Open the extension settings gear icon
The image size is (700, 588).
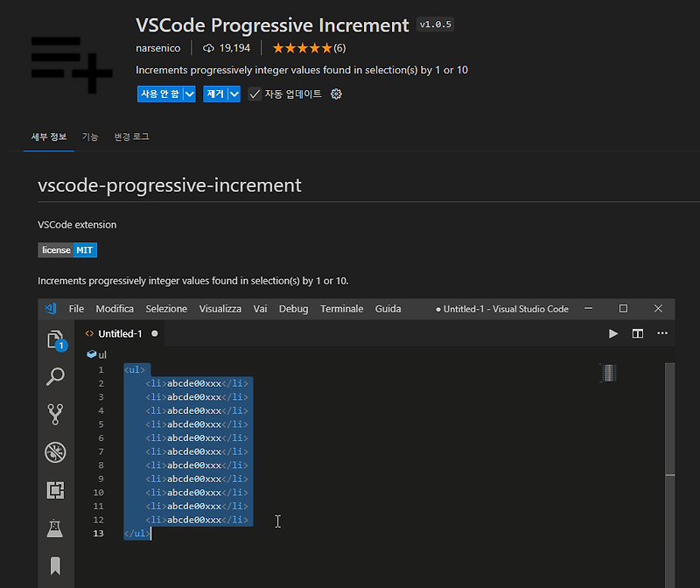point(336,93)
